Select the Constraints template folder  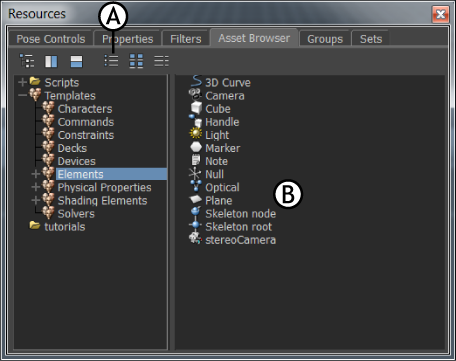click(86, 135)
